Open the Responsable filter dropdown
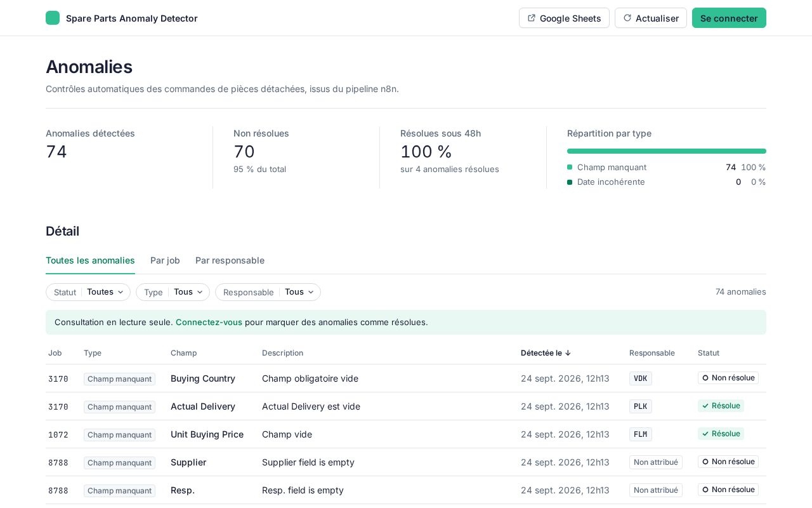Viewport: 812px width, 508px height. pyautogui.click(x=268, y=292)
